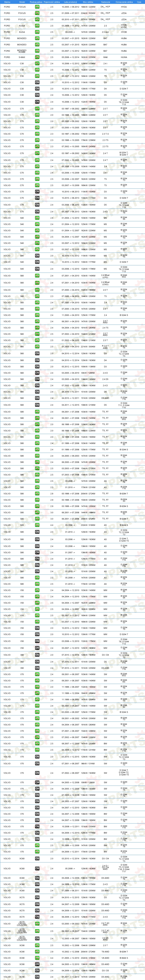Click the Rodzaj paliwa column header
This screenshot has height=980, width=145.
pos(36,2)
